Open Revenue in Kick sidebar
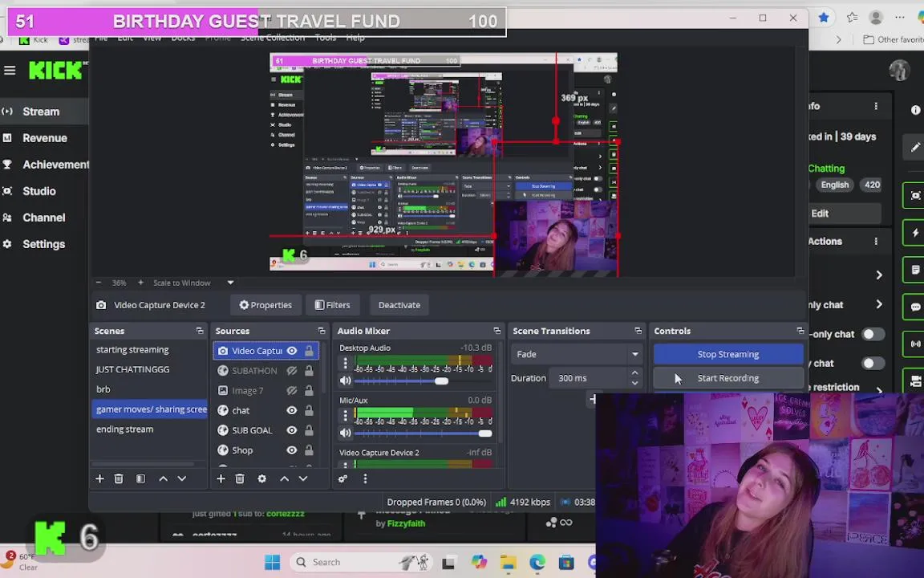Screen dimensions: 924x578 [x=44, y=138]
